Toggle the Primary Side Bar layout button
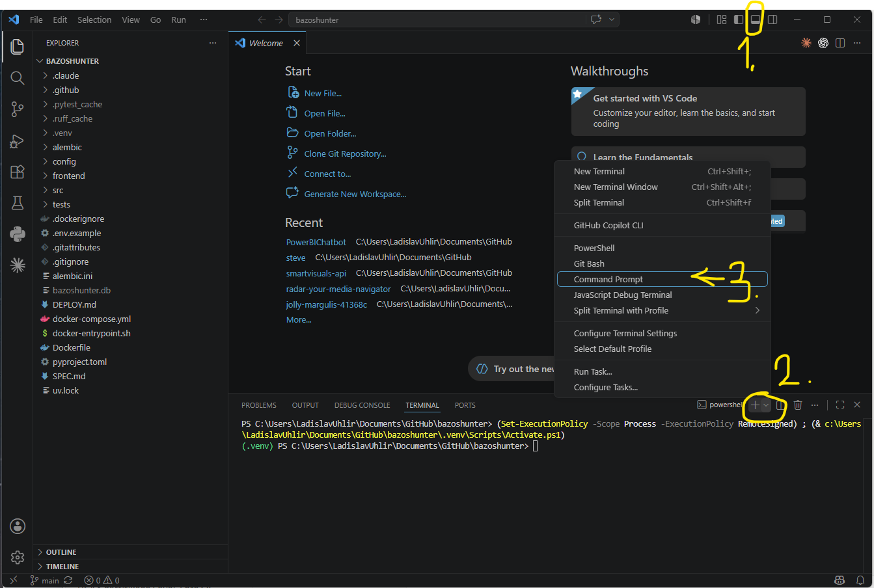 [739, 20]
